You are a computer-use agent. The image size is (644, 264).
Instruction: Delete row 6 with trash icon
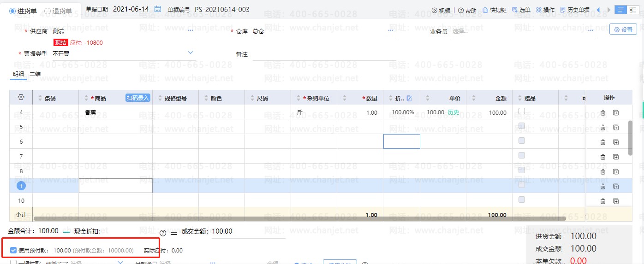602,142
